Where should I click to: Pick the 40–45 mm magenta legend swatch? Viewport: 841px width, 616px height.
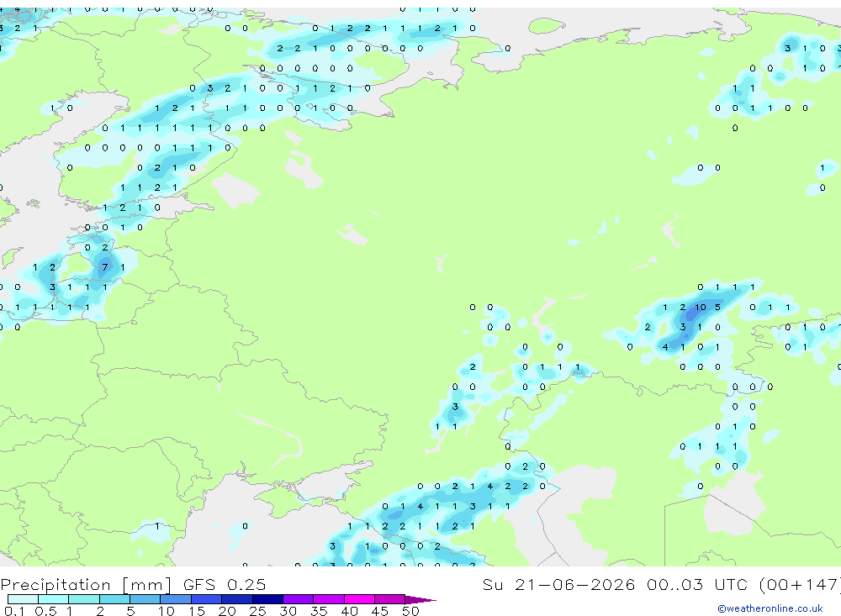pos(359,599)
